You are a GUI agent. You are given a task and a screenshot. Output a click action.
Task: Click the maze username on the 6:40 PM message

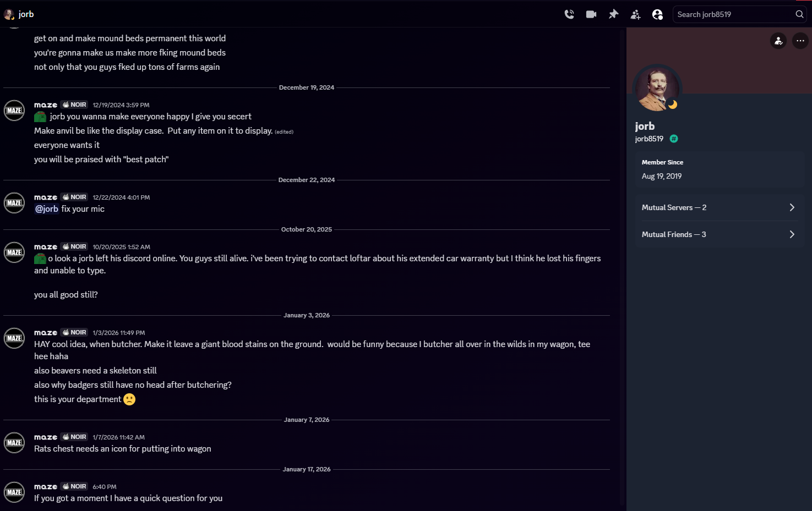46,487
